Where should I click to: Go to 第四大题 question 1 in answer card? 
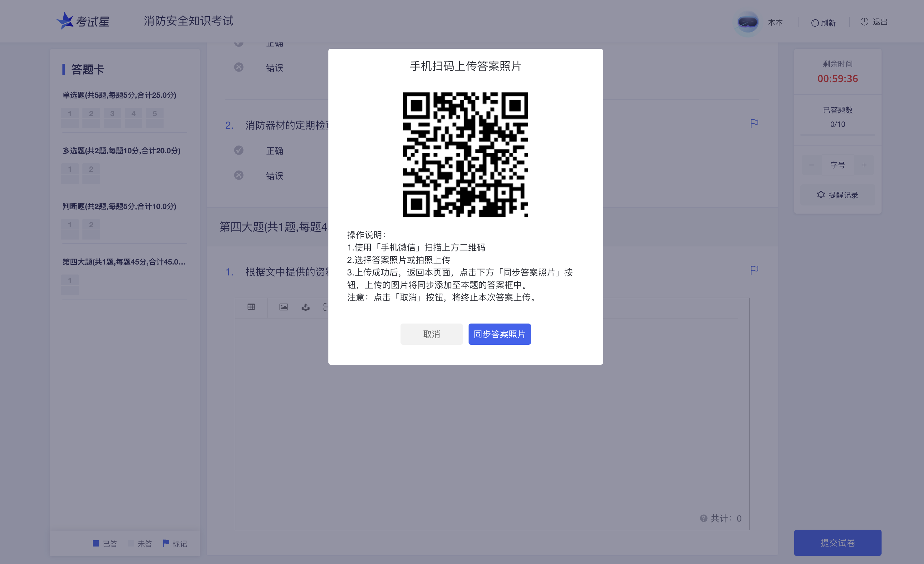click(70, 284)
